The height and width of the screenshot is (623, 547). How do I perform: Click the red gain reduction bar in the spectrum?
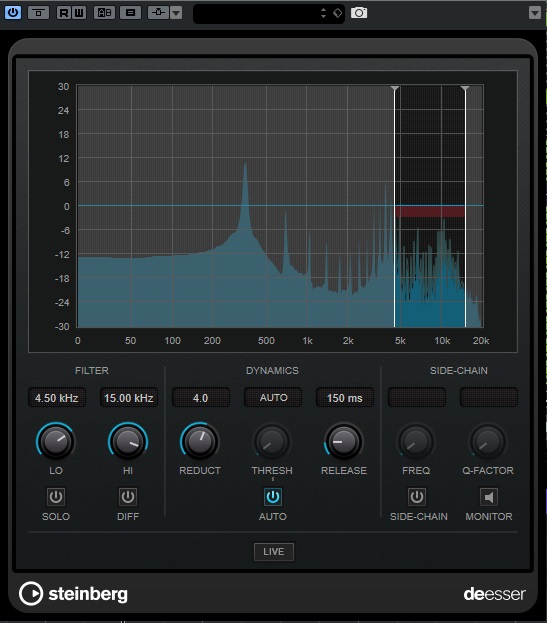[430, 211]
